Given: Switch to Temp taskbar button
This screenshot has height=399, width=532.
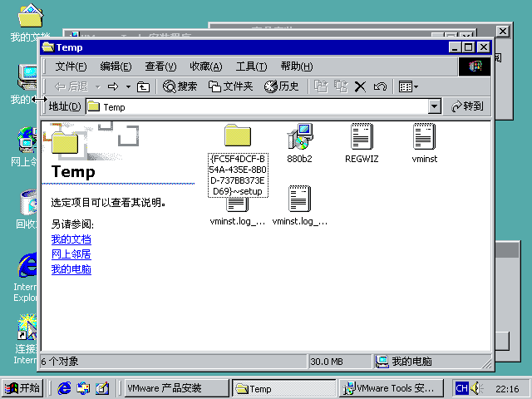Looking at the screenshot, I should pyautogui.click(x=284, y=388).
